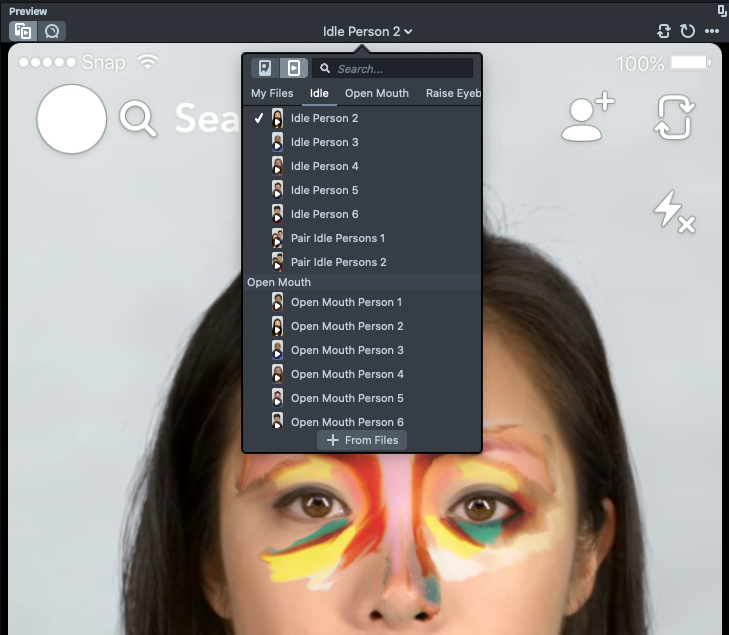Toggle the flash off icon
The width and height of the screenshot is (729, 635).
coord(673,212)
